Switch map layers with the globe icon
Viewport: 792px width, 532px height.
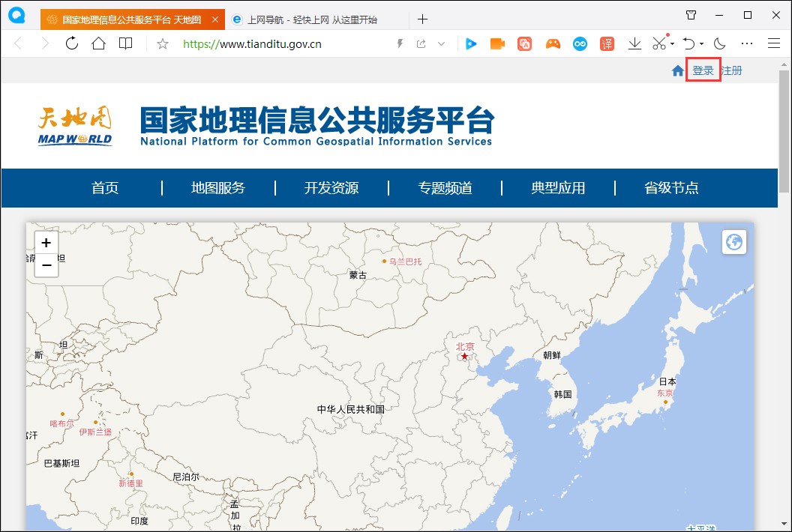pos(734,241)
